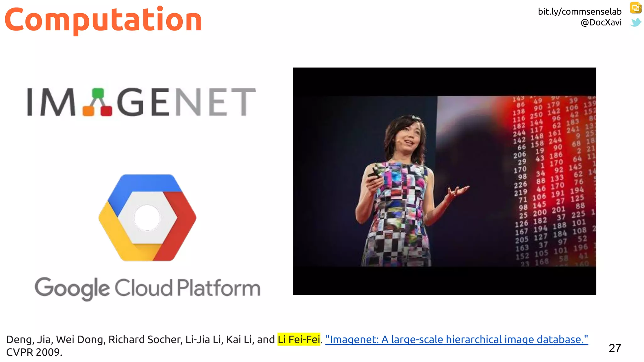Click the highlighted name Li Fei-Fei
The width and height of the screenshot is (644, 362).
point(299,339)
